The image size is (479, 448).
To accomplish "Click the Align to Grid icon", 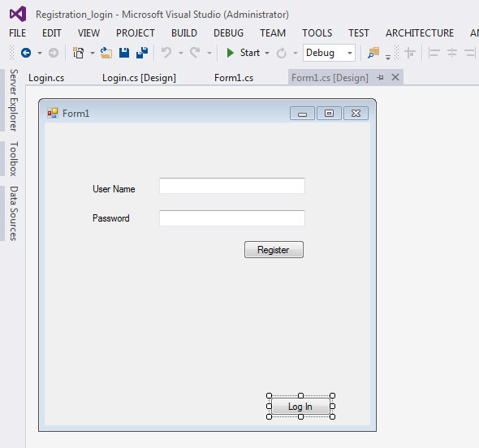I will (410, 53).
